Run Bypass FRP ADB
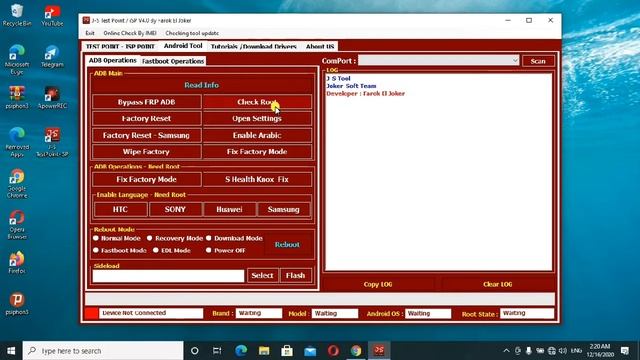 (147, 102)
